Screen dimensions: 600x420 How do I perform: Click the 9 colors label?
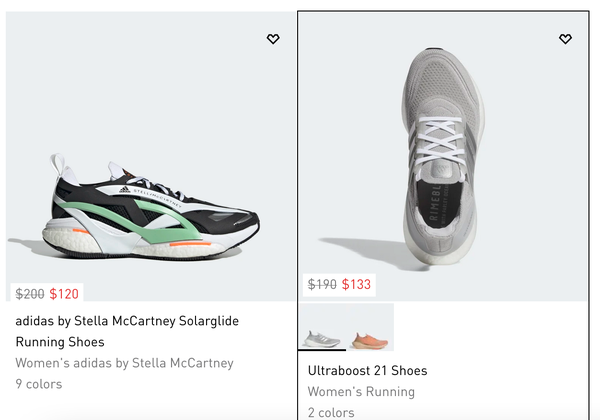point(38,384)
